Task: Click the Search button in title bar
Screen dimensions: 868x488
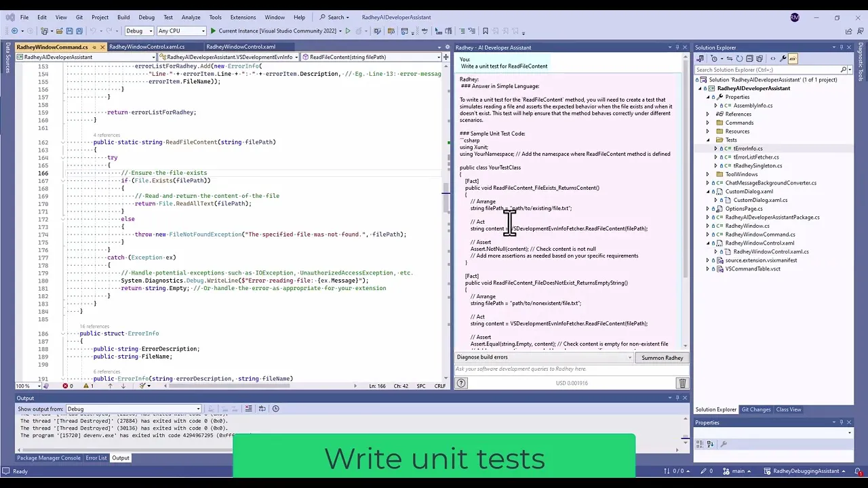Action: click(x=334, y=17)
